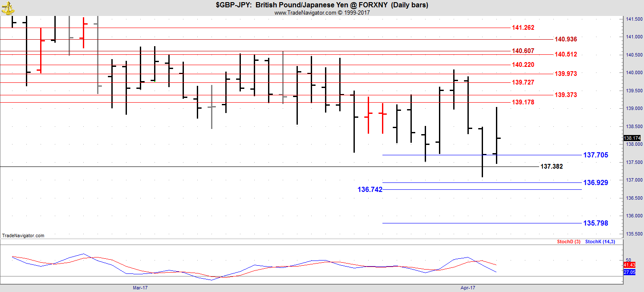Viewport: 644px width, 292px height.
Task: Click the black 137.382 level label
Action: tap(551, 166)
